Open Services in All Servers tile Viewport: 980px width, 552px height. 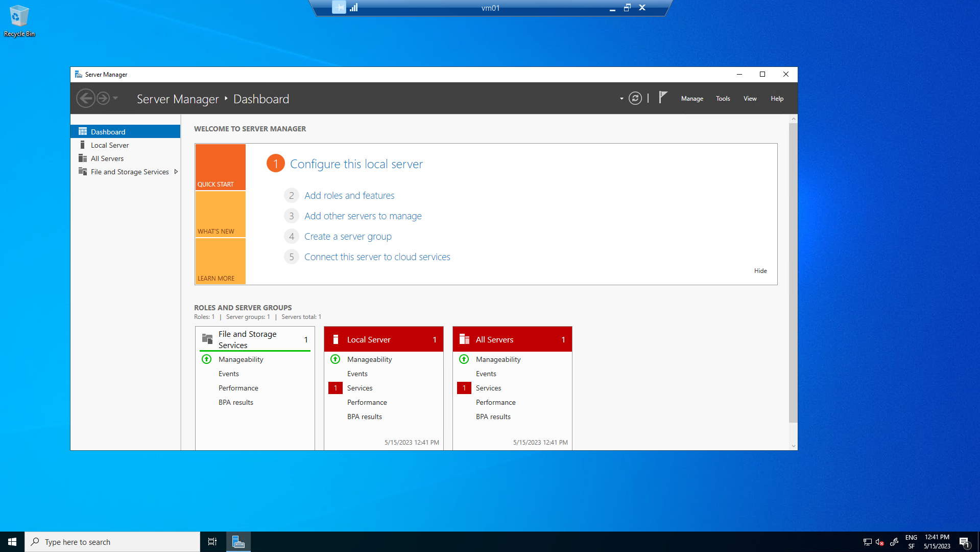(x=489, y=388)
